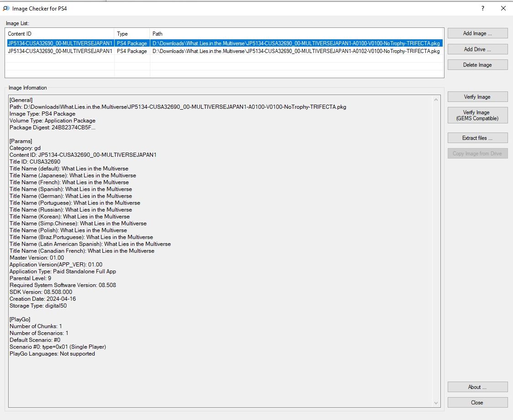Click the scroll-up arrow in Image Information
This screenshot has width=513, height=420.
436,100
